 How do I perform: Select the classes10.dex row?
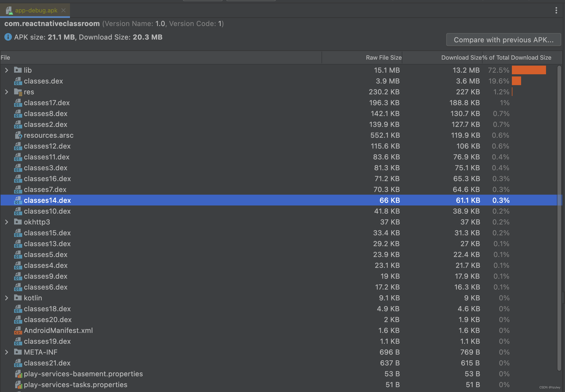coord(281,211)
